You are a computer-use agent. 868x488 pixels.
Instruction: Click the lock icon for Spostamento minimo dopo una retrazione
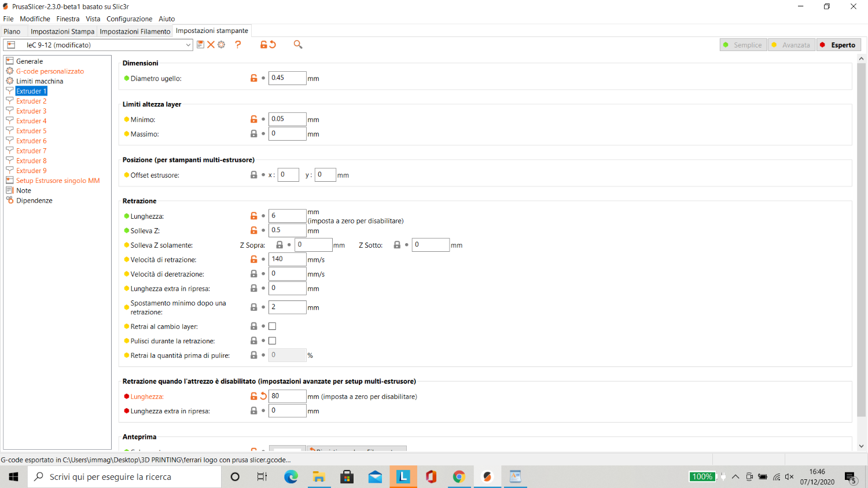pos(253,307)
